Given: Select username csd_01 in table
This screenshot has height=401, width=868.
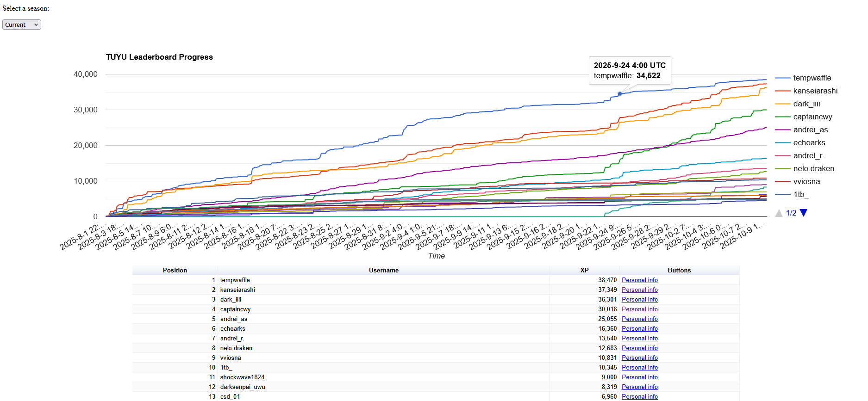Looking at the screenshot, I should (x=230, y=396).
